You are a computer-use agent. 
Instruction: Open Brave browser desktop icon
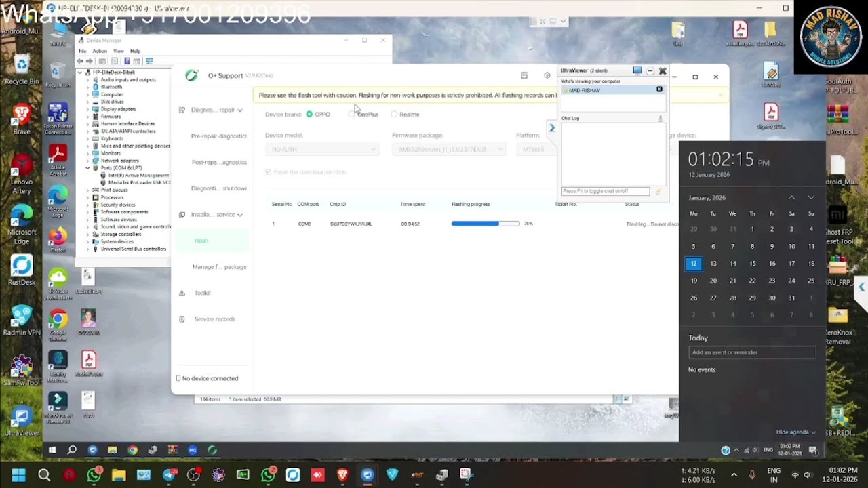tap(22, 119)
